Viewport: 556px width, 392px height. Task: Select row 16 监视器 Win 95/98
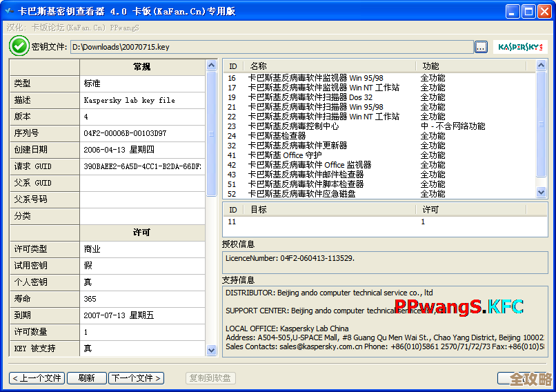click(x=379, y=78)
